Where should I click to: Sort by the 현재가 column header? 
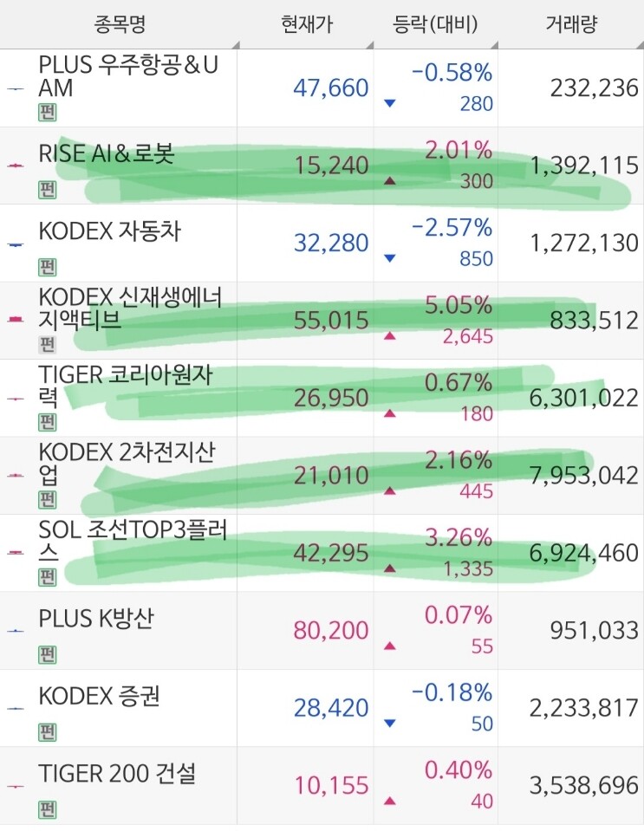(x=306, y=24)
